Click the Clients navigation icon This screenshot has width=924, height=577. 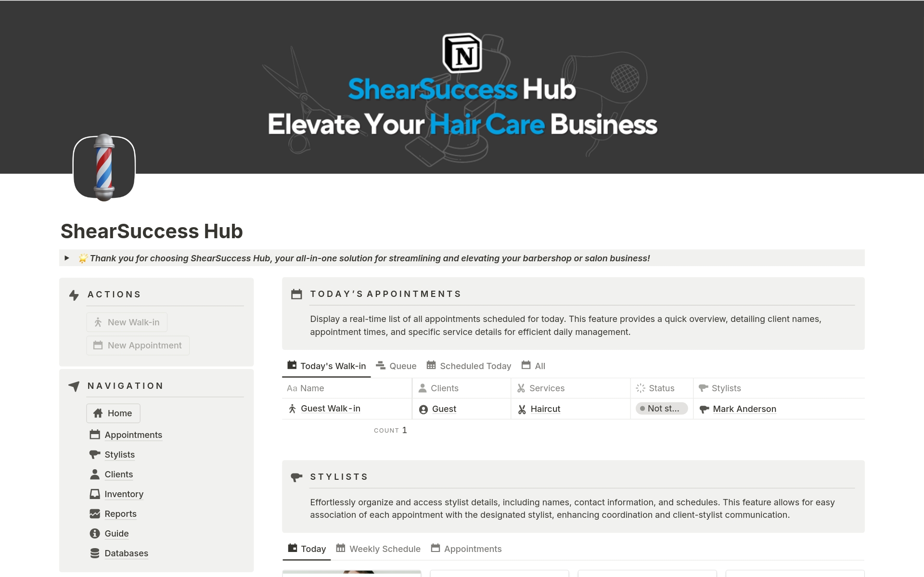click(95, 474)
